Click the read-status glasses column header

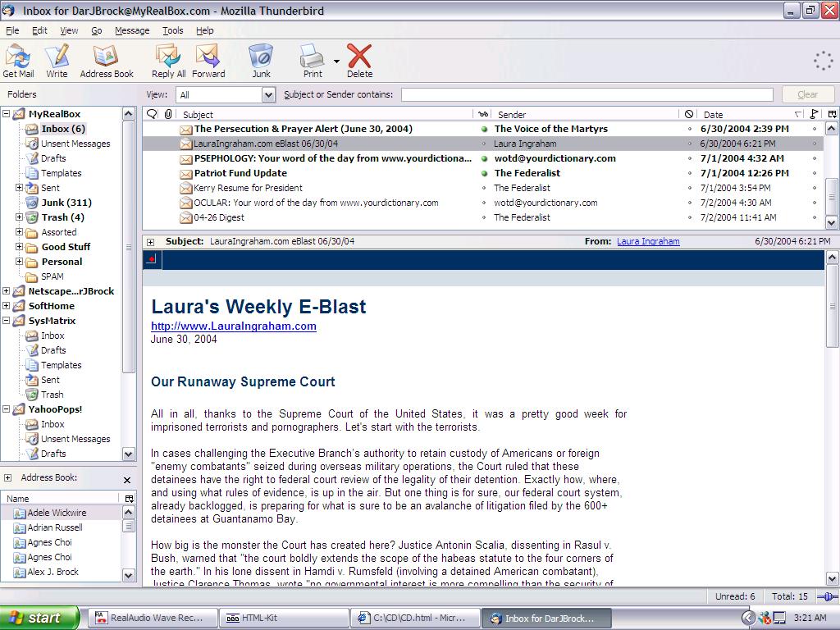pyautogui.click(x=483, y=114)
